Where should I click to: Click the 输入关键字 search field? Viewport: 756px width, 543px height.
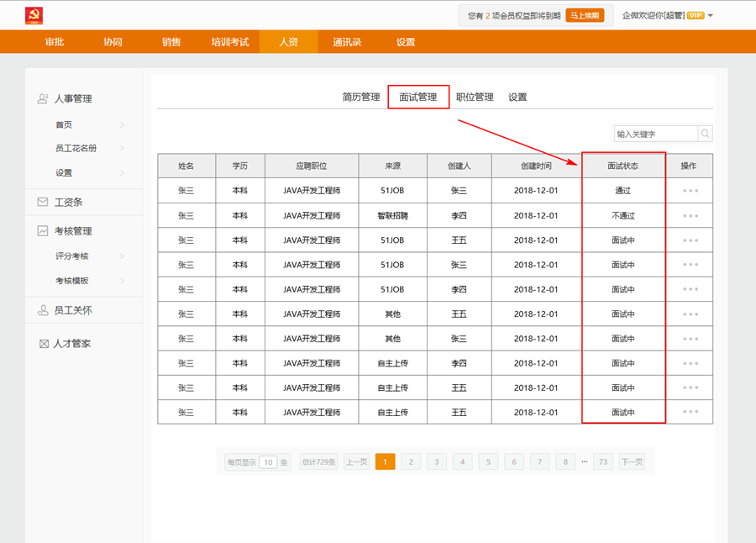point(655,134)
